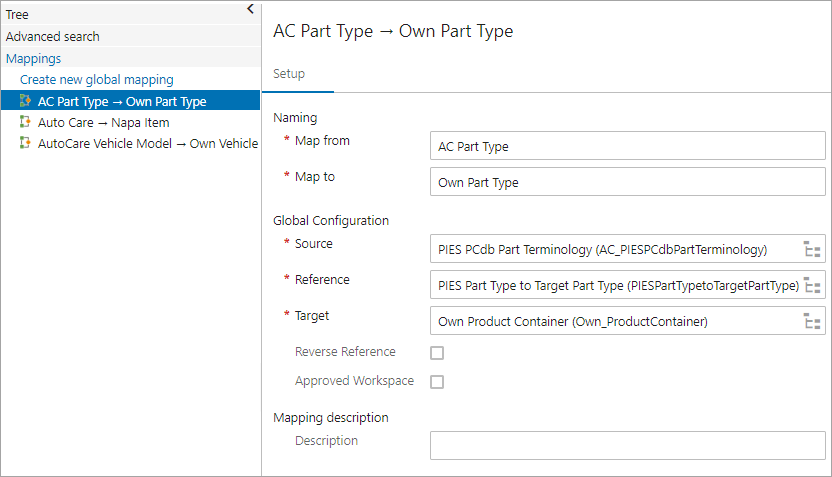The width and height of the screenshot is (832, 477).
Task: Click the Map from input field
Action: pyautogui.click(x=628, y=146)
